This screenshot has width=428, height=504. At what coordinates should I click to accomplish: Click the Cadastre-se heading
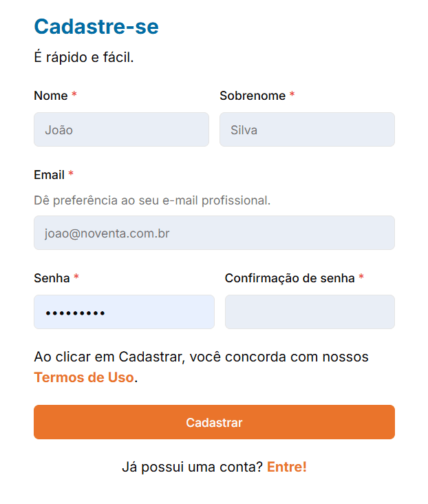[96, 26]
